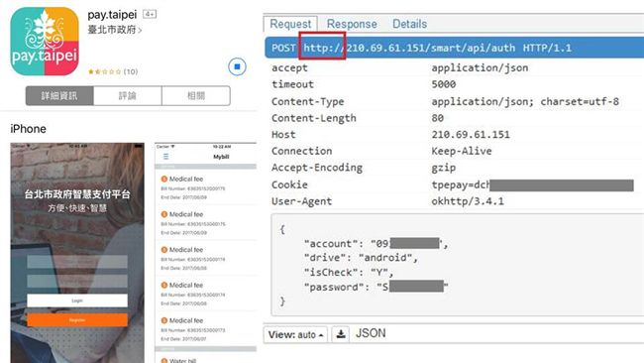
Task: Tap the hamburger menu in Mybill screenshot
Action: pyautogui.click(x=165, y=157)
